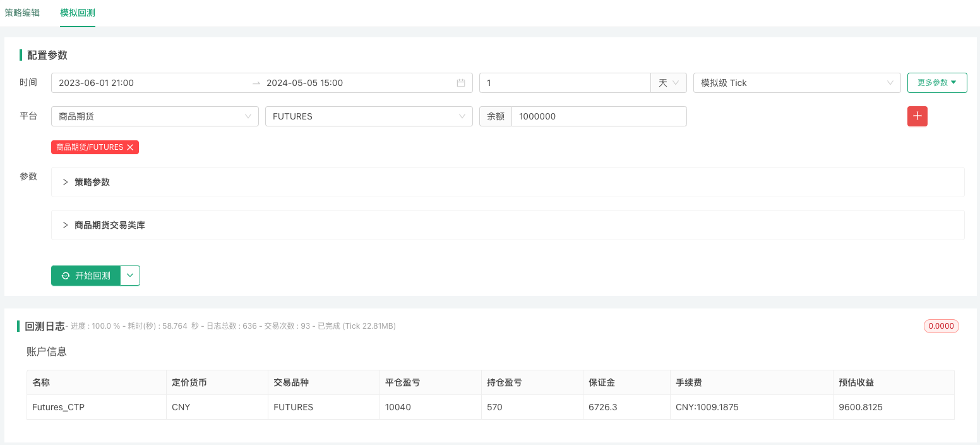Viewport: 980px width, 445px height.
Task: Click the red 0.0000 badge
Action: [941, 326]
